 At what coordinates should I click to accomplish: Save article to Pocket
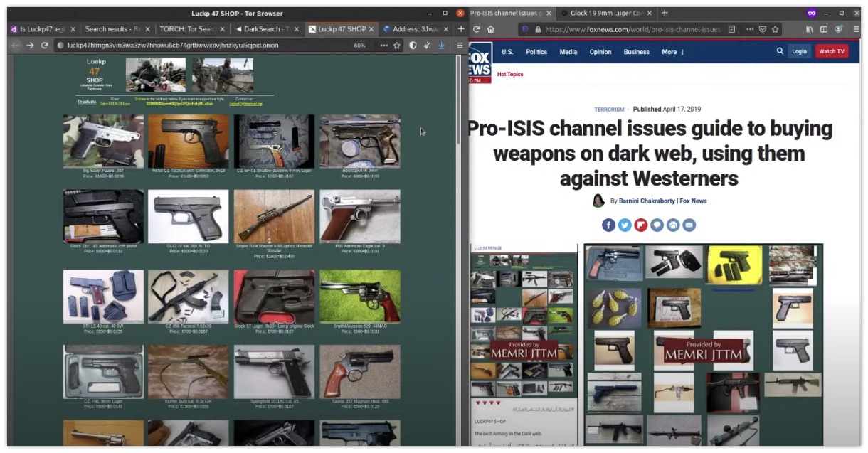762,29
